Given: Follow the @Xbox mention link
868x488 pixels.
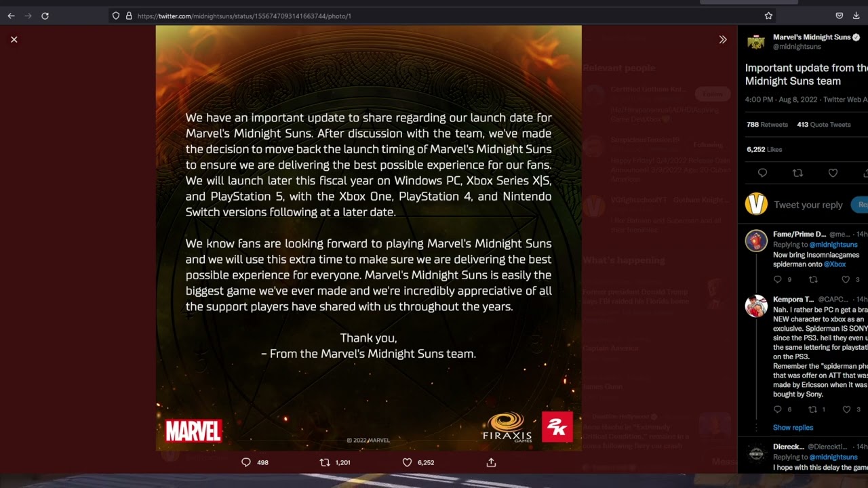Looking at the screenshot, I should pos(835,264).
